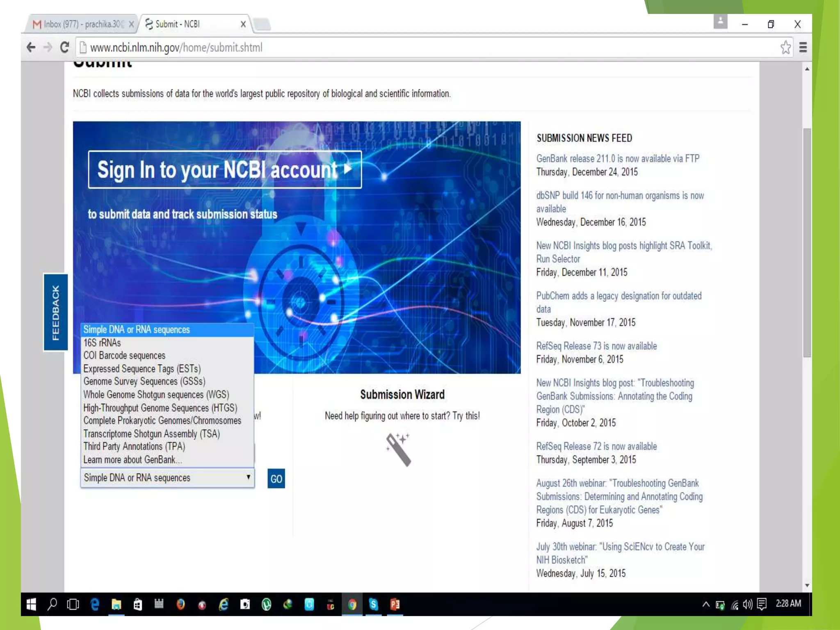The image size is (840, 630).
Task: Open Windows Start menu
Action: 31,604
